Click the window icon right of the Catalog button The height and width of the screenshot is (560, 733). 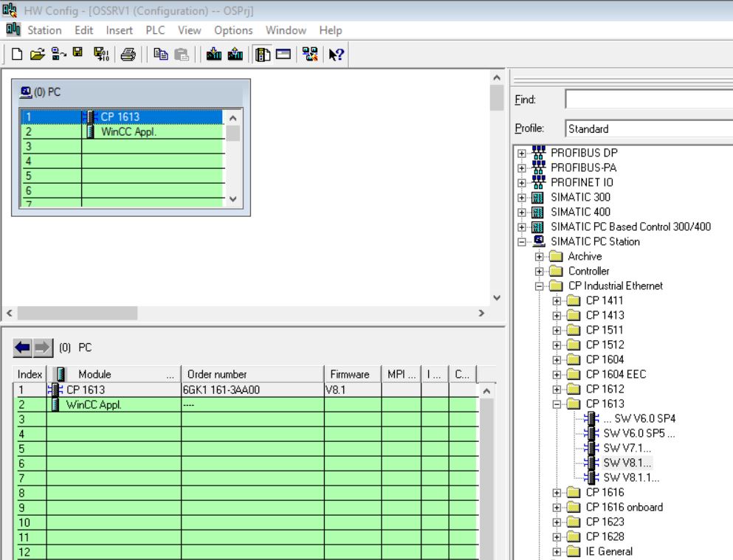coord(283,54)
